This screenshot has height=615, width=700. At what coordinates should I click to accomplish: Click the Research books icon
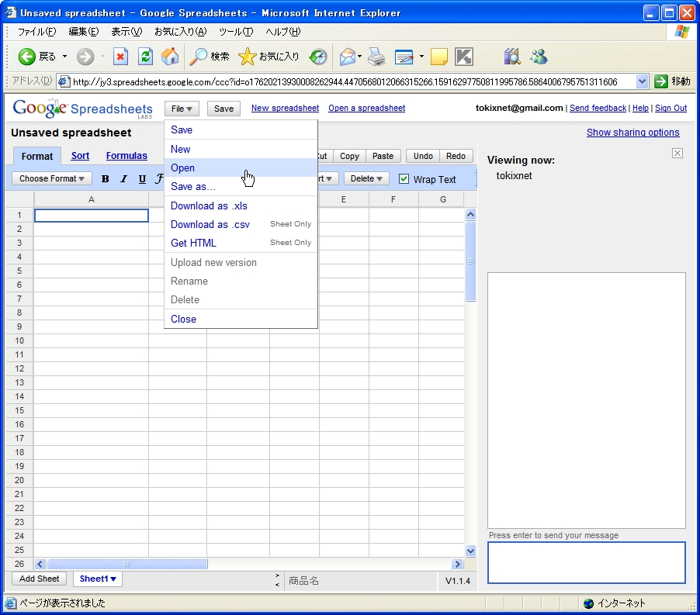[512, 57]
